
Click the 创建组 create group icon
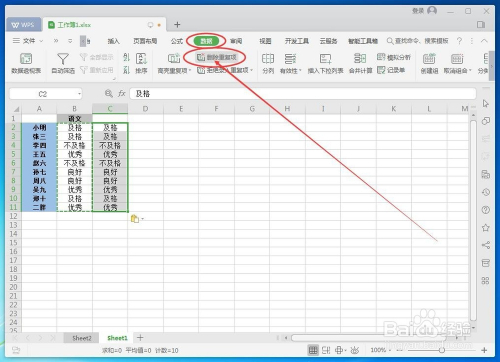pyautogui.click(x=429, y=63)
